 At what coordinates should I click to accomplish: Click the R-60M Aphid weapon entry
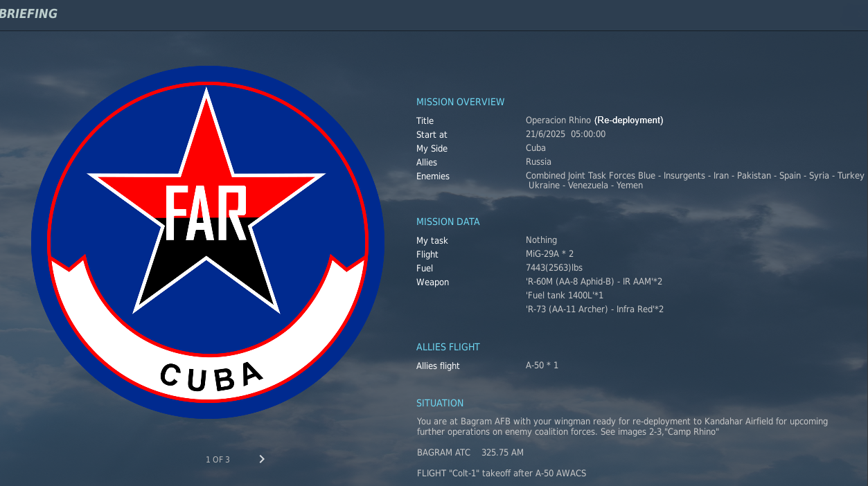coord(594,282)
